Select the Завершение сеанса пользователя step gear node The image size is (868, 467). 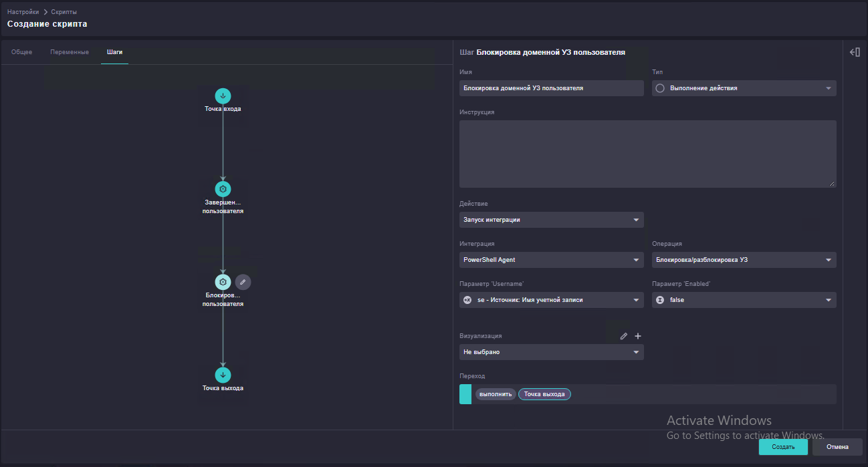click(x=223, y=188)
